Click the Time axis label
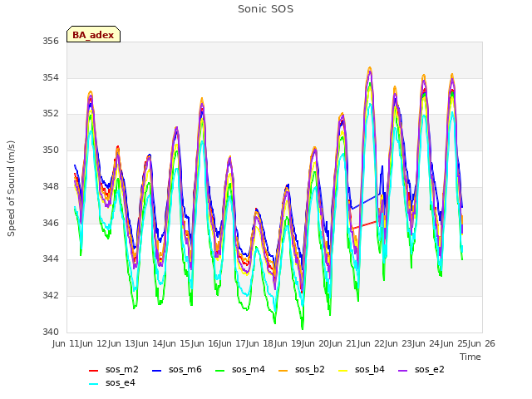This screenshot has height=399, width=532. point(470,357)
